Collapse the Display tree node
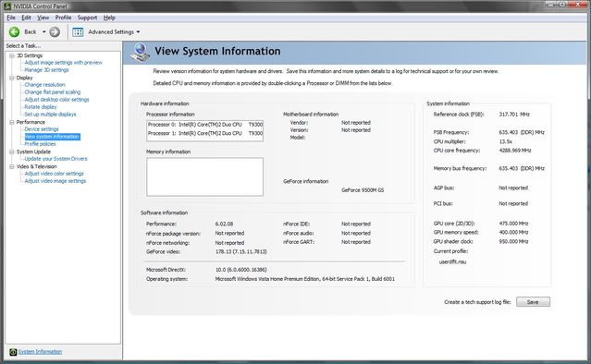 (12, 78)
